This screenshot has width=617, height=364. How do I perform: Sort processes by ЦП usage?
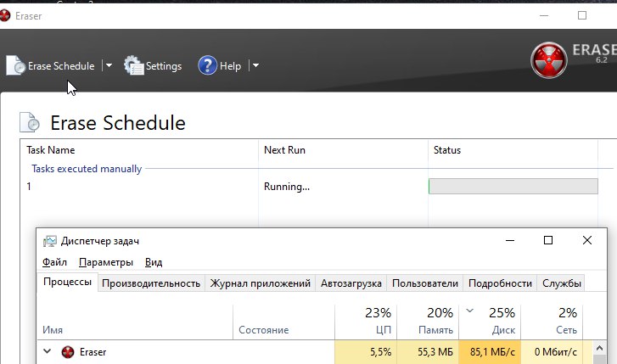[366, 322]
